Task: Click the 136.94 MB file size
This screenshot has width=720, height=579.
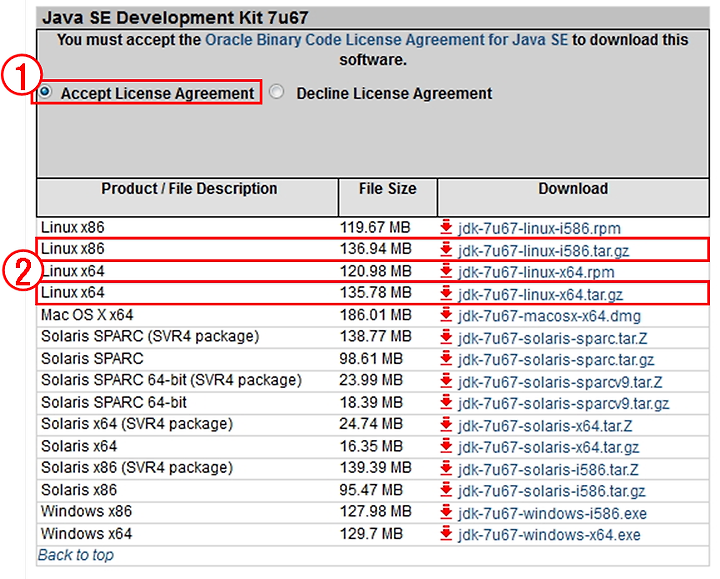Action: (x=376, y=249)
